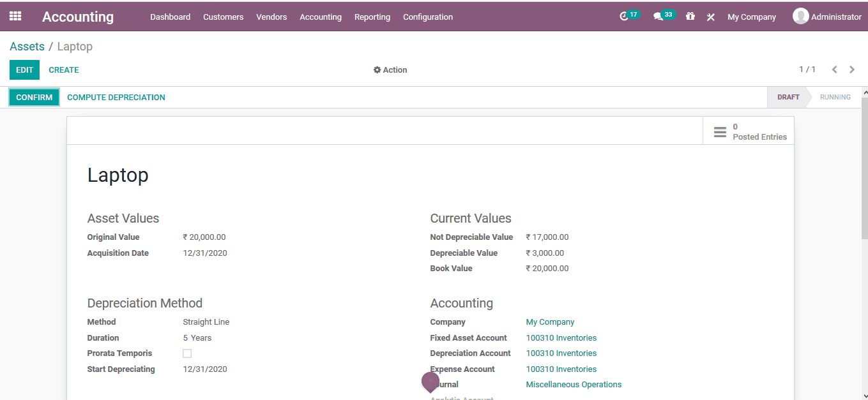The width and height of the screenshot is (868, 400).
Task: Open the Reporting menu
Action: click(x=372, y=17)
